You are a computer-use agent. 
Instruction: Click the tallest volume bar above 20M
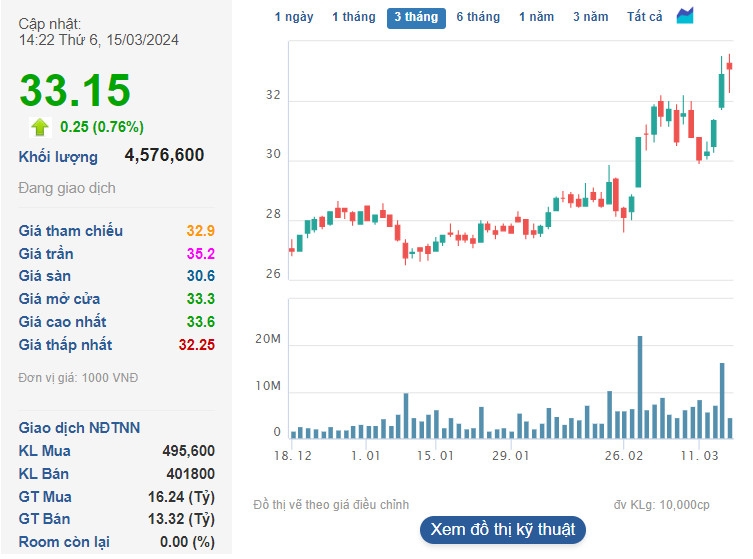[x=640, y=387]
